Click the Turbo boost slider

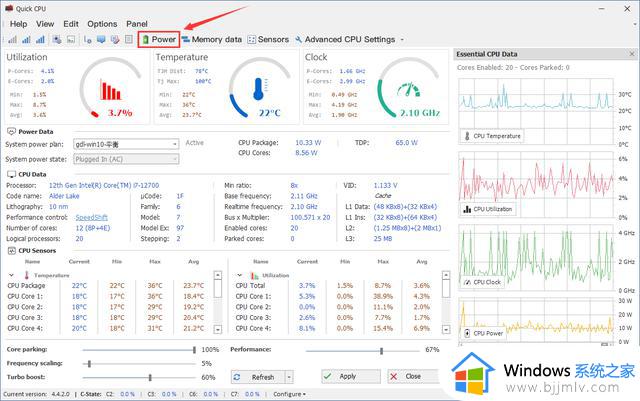[139, 377]
